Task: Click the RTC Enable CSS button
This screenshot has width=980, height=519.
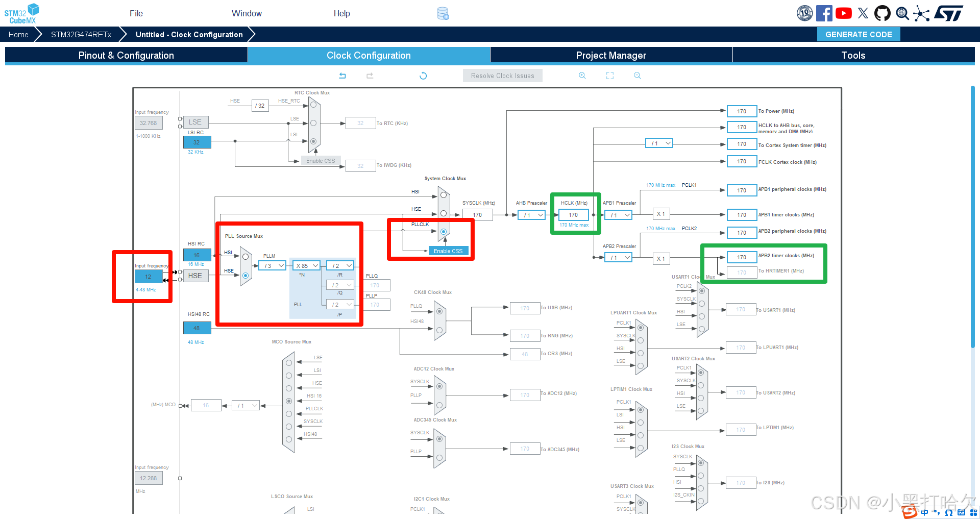Action: pos(321,161)
